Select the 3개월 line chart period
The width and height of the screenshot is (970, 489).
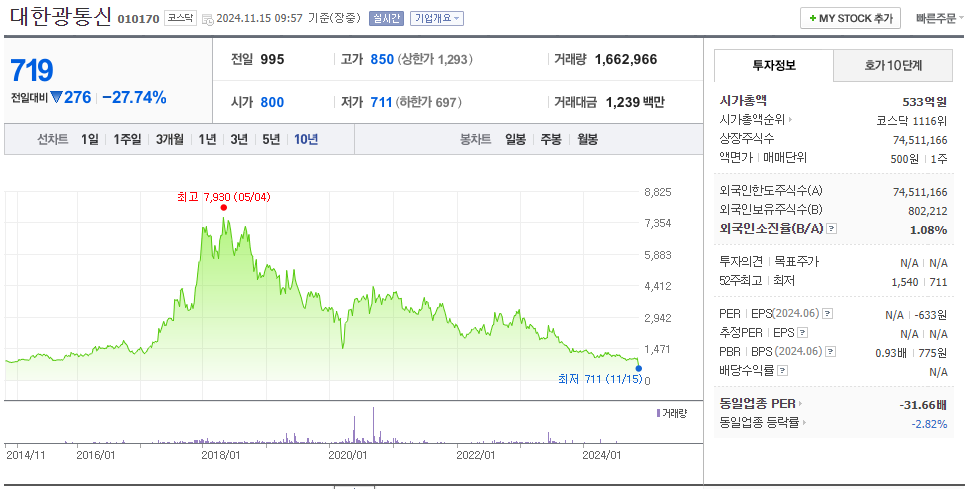pos(170,139)
